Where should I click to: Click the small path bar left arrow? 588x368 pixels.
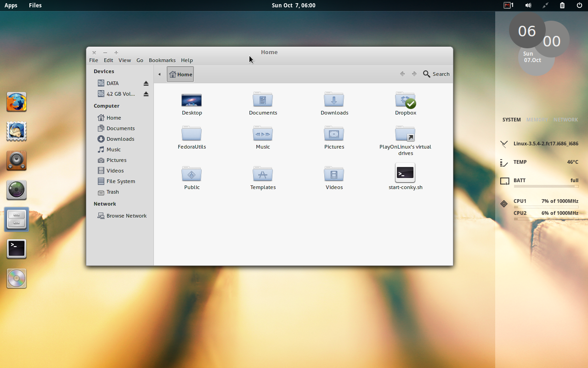click(159, 74)
